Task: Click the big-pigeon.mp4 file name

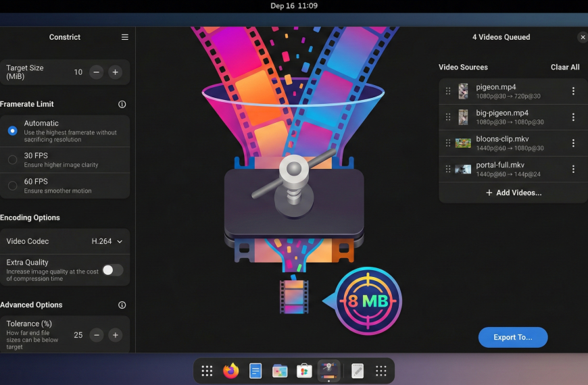Action: point(502,113)
